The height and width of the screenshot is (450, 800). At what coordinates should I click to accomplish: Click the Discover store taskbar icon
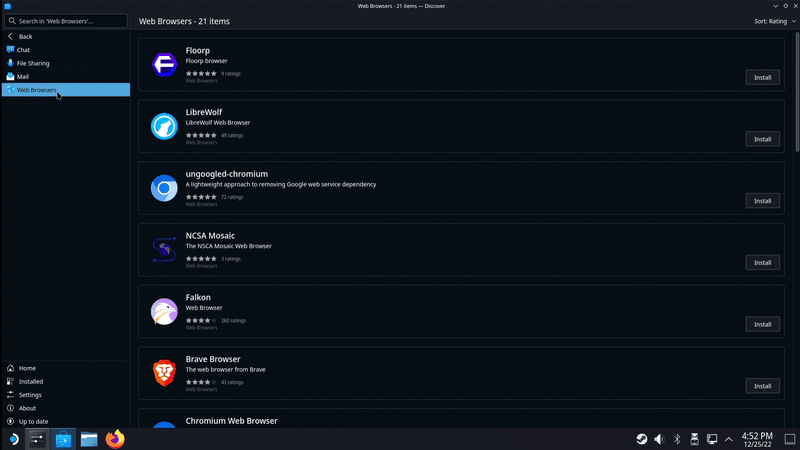tap(63, 439)
